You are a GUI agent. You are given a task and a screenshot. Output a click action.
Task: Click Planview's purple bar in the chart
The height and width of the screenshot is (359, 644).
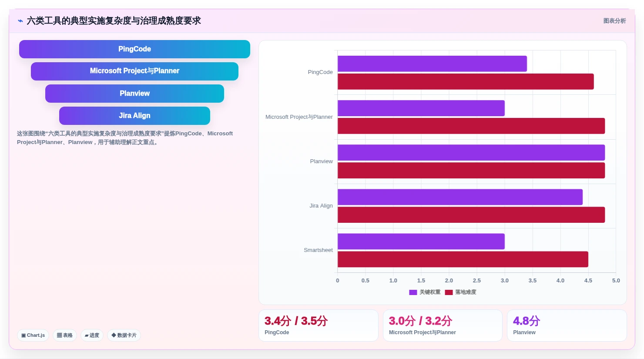[471, 152]
